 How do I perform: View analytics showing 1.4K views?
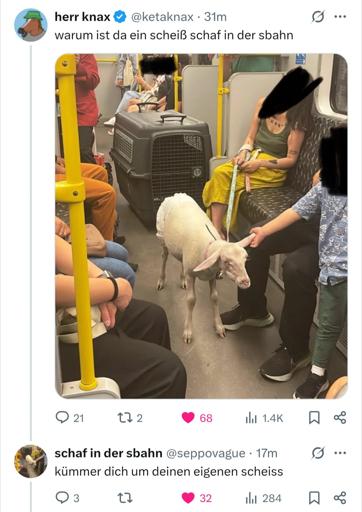click(x=264, y=418)
